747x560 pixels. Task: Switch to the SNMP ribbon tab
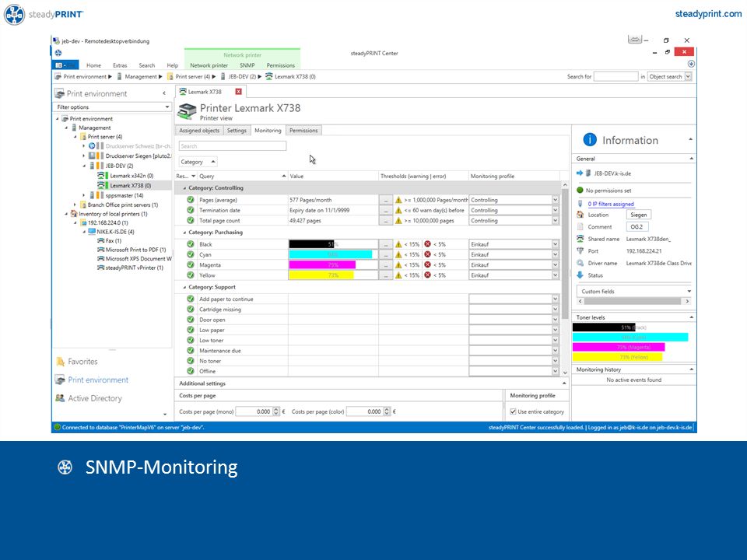tap(247, 65)
